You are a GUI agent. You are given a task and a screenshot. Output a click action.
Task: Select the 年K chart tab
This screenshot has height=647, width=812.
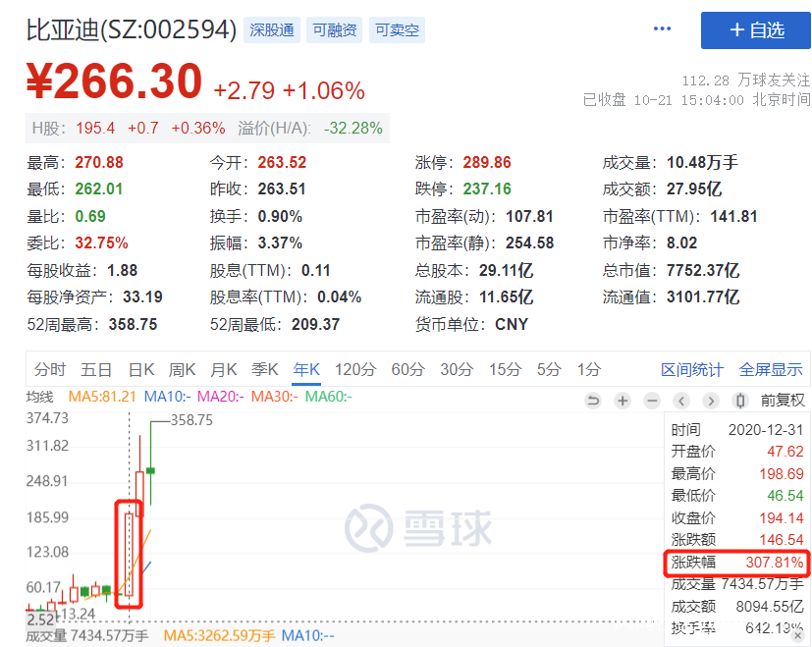coord(306,369)
